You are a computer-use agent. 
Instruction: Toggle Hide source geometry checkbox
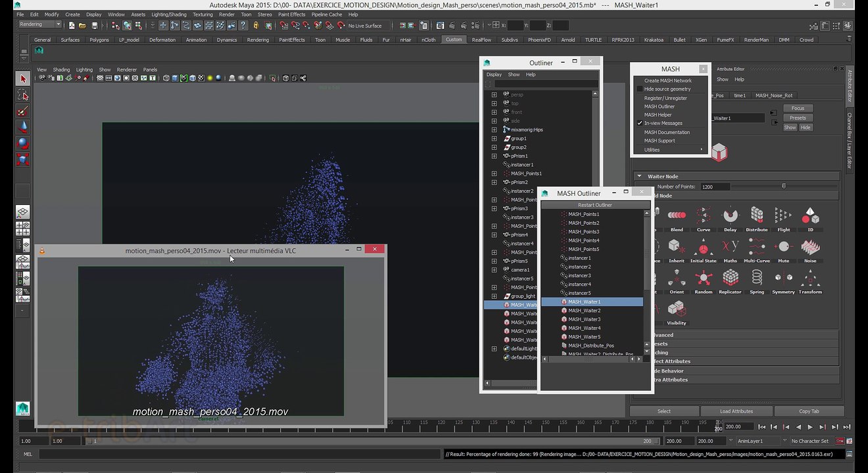[x=640, y=89]
